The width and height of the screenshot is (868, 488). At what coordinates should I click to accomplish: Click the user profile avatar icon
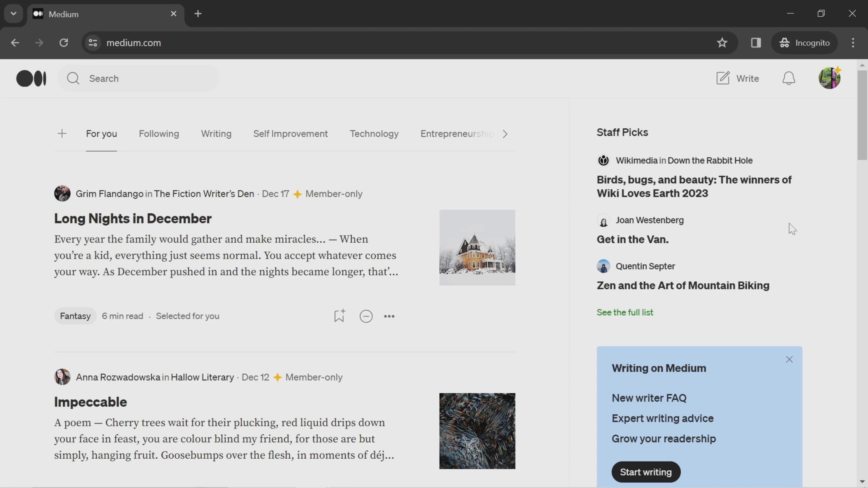click(829, 78)
